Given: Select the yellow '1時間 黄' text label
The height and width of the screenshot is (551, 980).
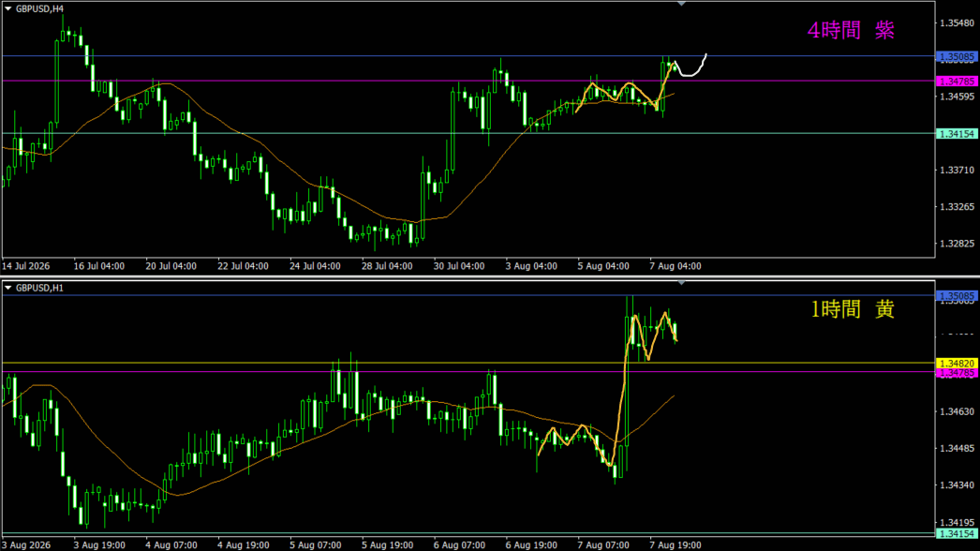Looking at the screenshot, I should 853,309.
